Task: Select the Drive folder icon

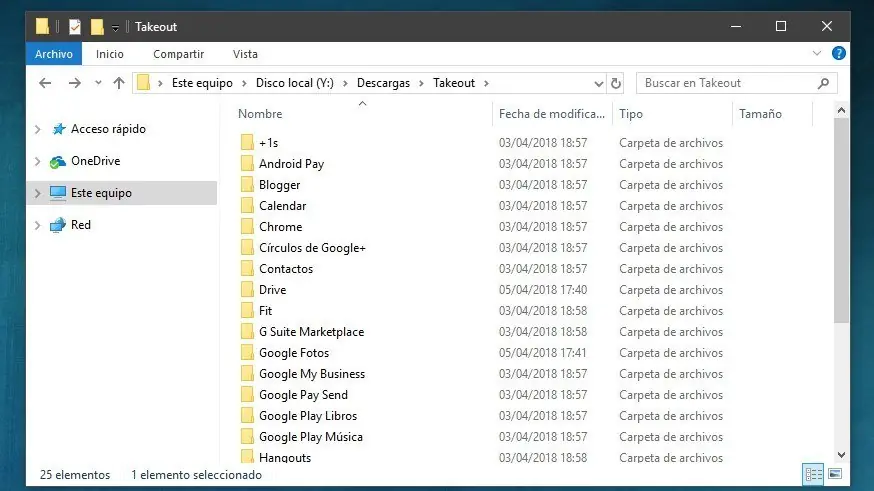Action: click(x=247, y=289)
